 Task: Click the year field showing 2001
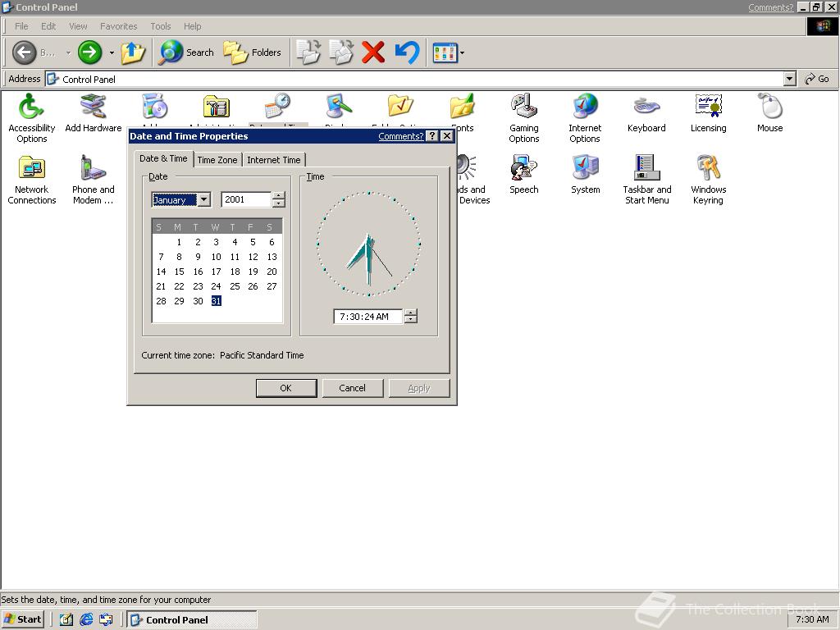246,199
